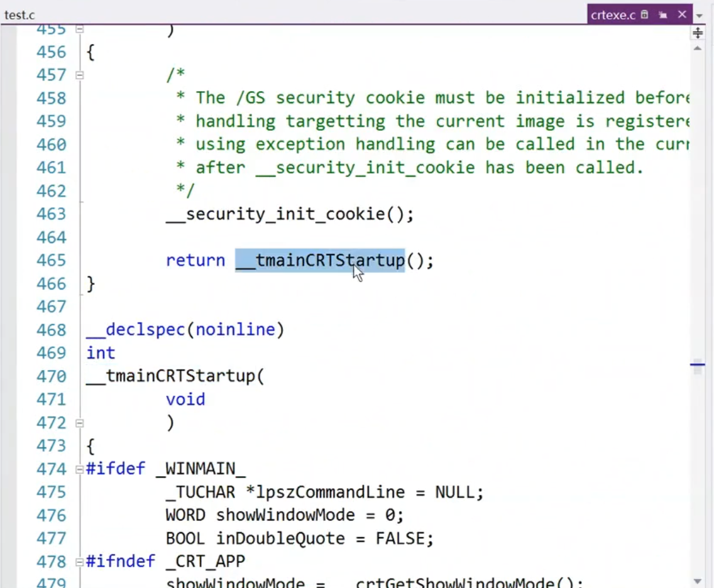
Task: Click the comment text on line 461
Action: 410,168
